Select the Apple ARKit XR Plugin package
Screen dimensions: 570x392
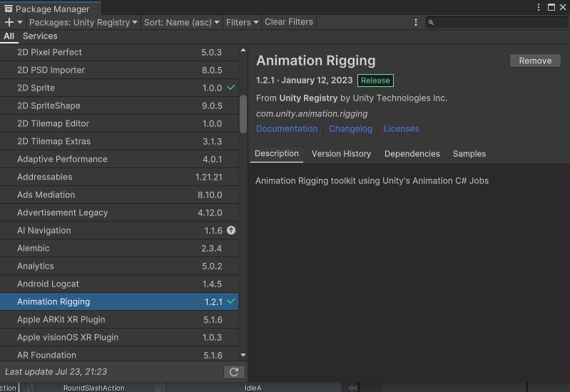119,319
